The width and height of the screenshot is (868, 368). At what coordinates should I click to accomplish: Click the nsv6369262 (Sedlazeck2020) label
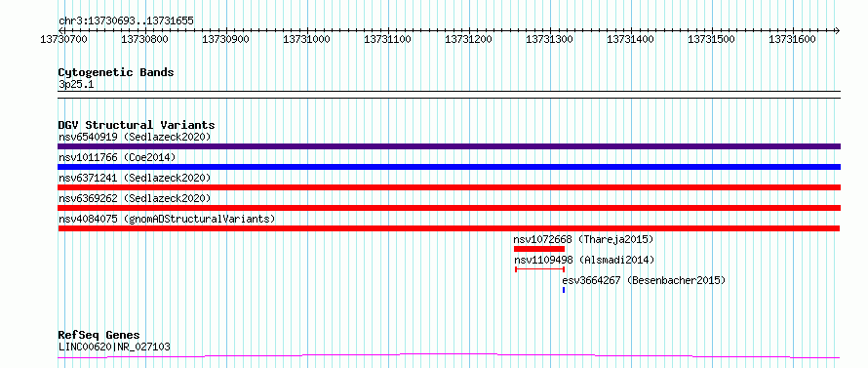click(135, 198)
